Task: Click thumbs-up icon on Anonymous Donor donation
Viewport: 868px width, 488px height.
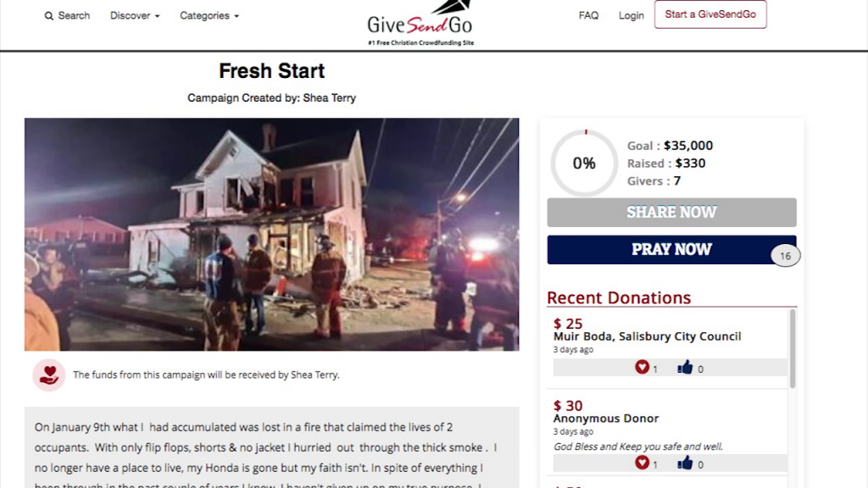Action: point(685,463)
